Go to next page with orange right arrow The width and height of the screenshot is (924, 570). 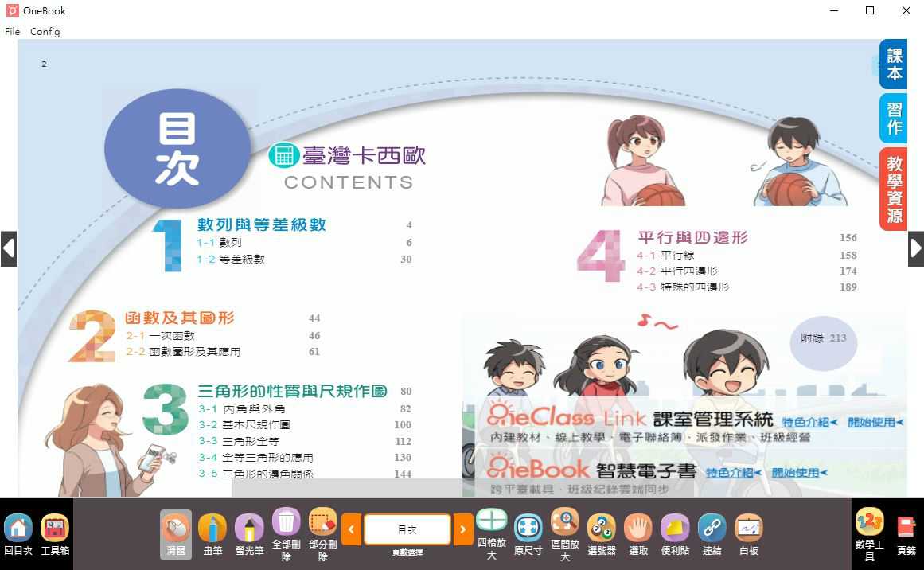[463, 529]
